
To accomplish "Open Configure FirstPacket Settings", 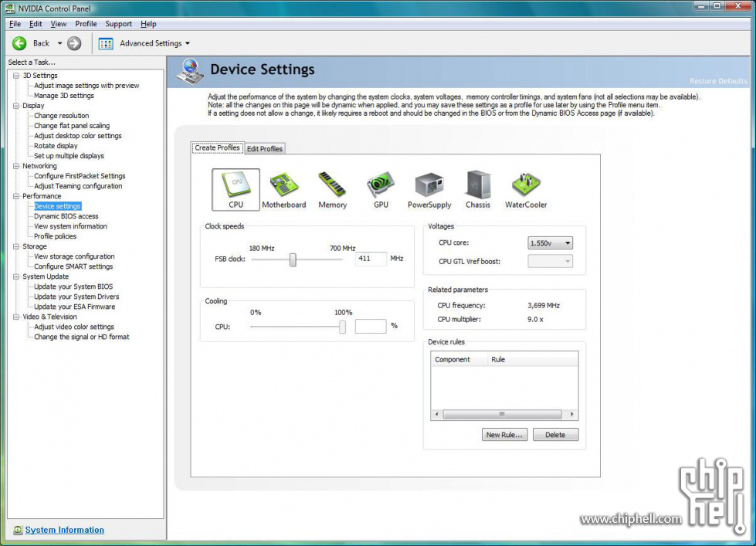I will tap(80, 176).
